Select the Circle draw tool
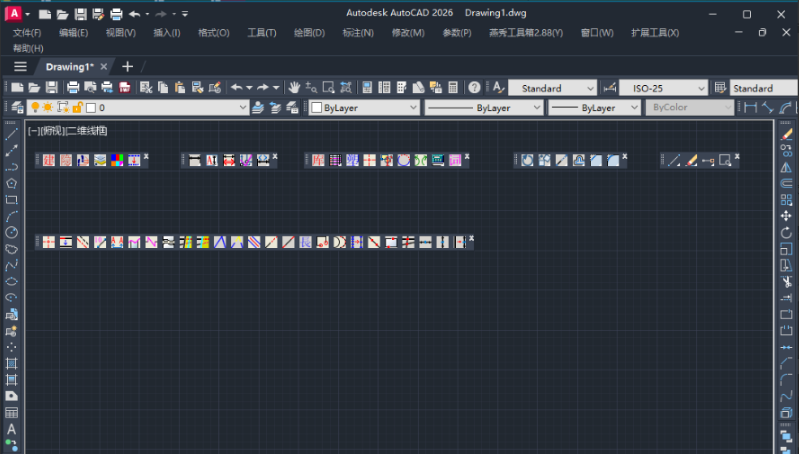The height and width of the screenshot is (454, 799). 11,232
